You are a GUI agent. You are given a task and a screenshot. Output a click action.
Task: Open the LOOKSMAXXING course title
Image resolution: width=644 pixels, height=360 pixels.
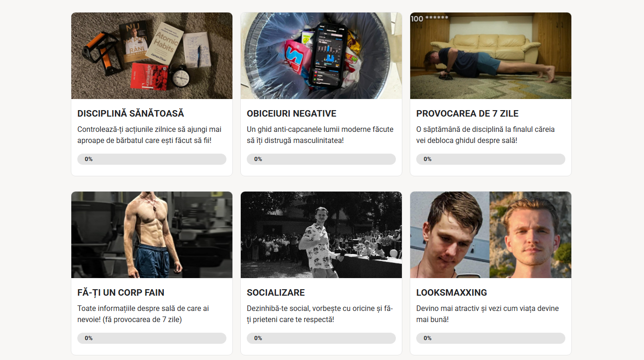(x=451, y=292)
